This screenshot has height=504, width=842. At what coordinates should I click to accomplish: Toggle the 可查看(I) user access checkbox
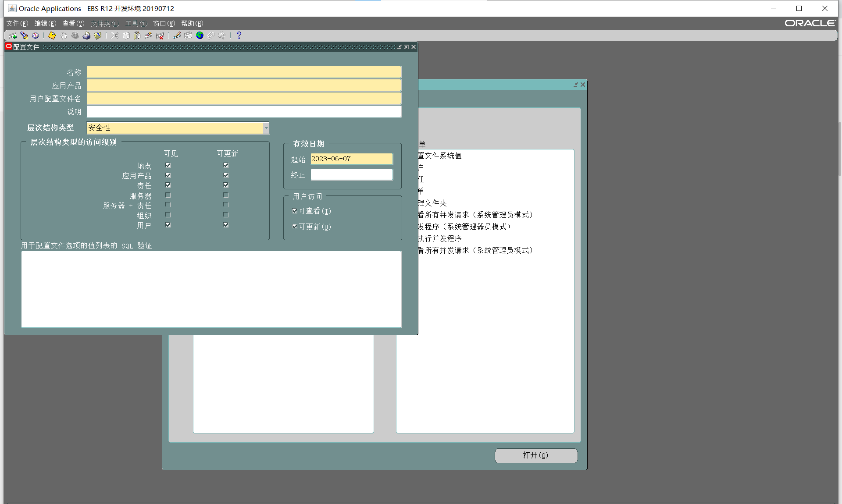pos(295,211)
